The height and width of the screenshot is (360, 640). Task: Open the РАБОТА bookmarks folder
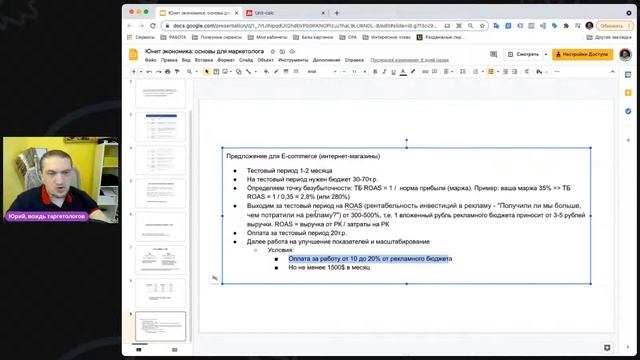click(173, 37)
